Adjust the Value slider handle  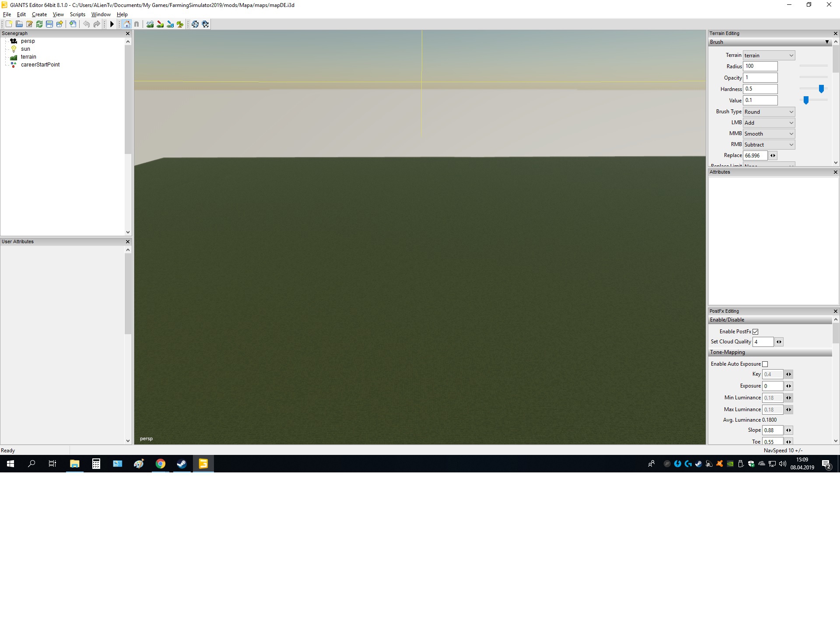pos(806,100)
